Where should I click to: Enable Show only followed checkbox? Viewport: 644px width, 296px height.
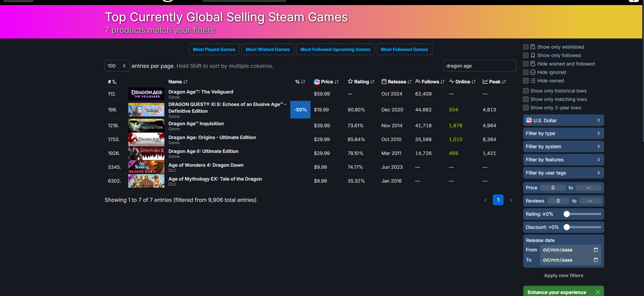coord(526,55)
